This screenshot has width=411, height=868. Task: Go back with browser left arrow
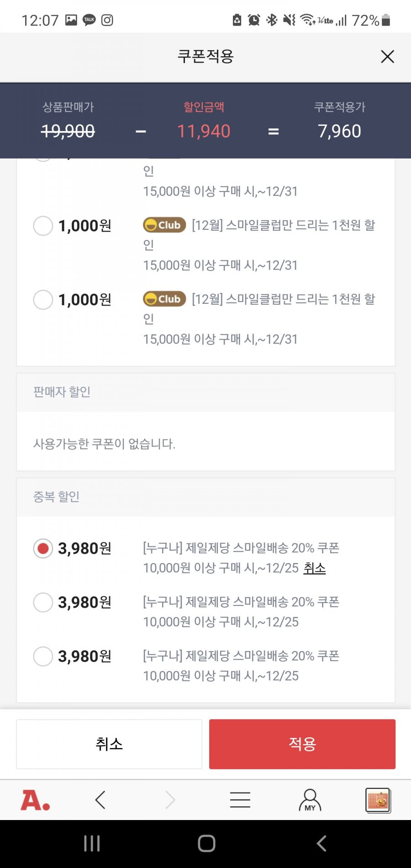pos(100,800)
